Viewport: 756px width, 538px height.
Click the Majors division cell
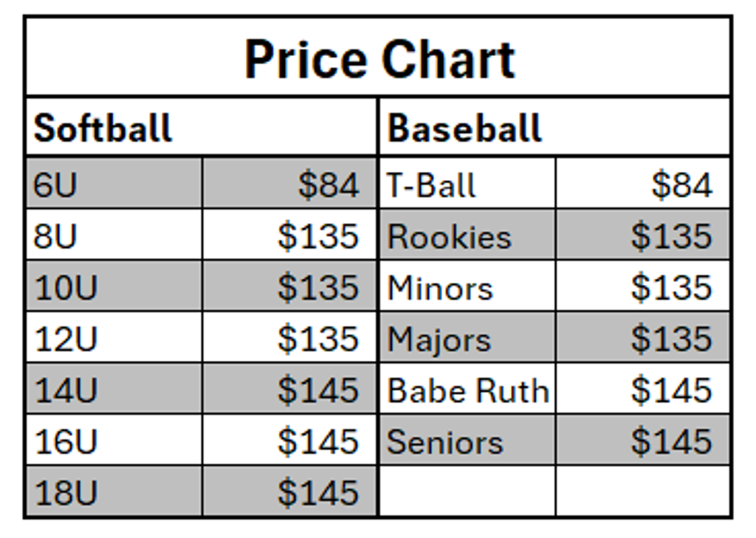pyautogui.click(x=467, y=337)
